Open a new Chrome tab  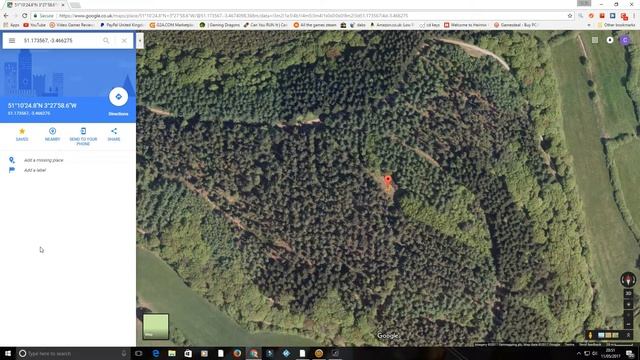coord(75,5)
